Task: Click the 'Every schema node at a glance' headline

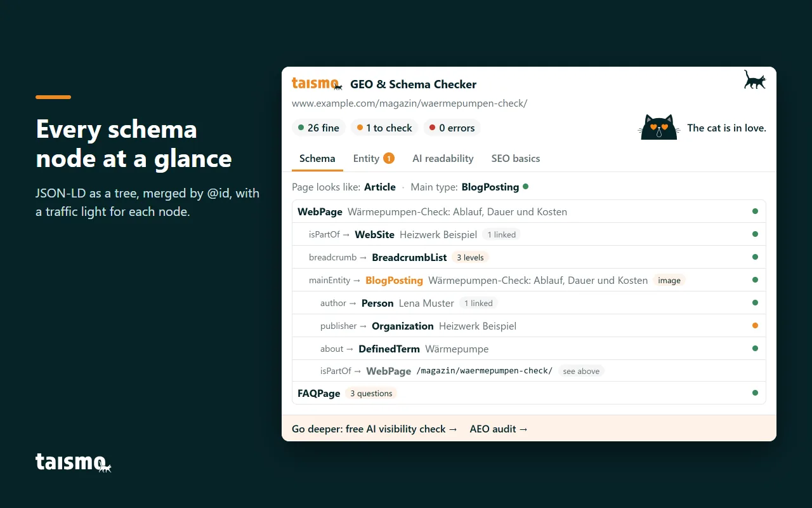Action: (x=134, y=144)
